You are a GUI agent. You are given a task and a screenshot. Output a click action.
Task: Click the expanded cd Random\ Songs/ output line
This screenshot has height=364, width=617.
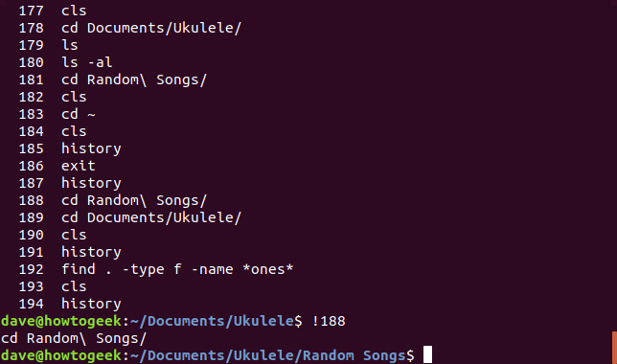point(74,338)
